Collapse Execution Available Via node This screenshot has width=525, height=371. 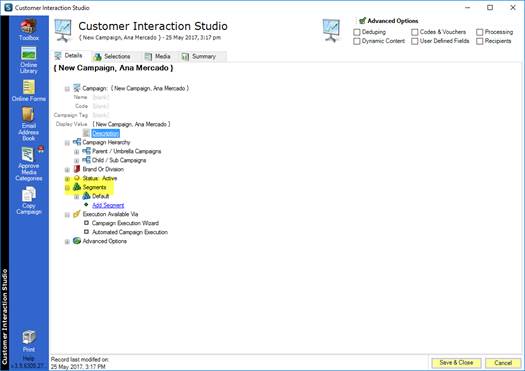click(x=67, y=215)
